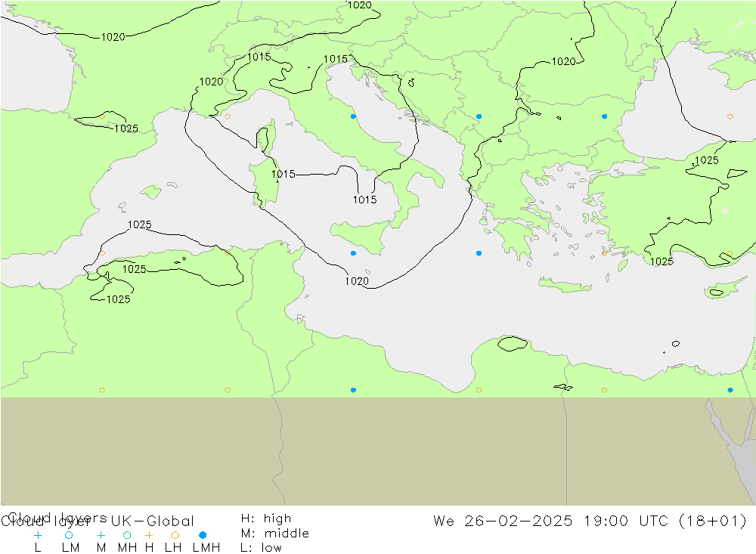Click the 1020 isobar label south of Sicily
Screen dimensions: 756x554
[357, 281]
